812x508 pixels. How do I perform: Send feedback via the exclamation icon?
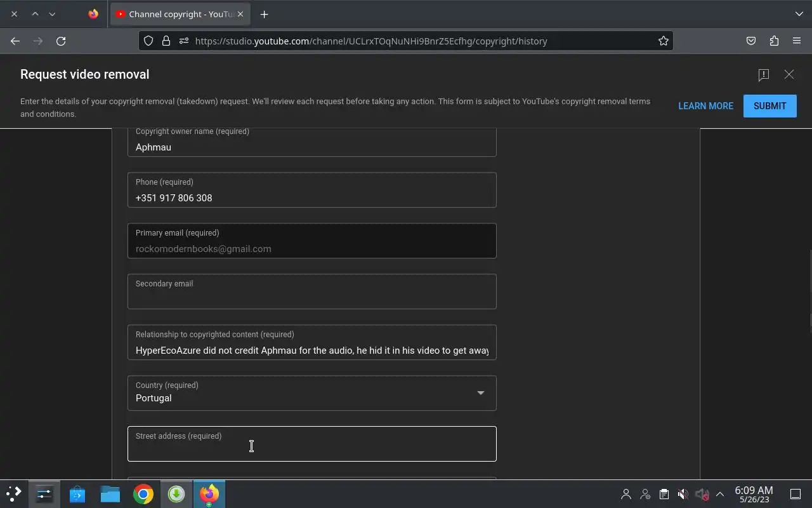763,75
